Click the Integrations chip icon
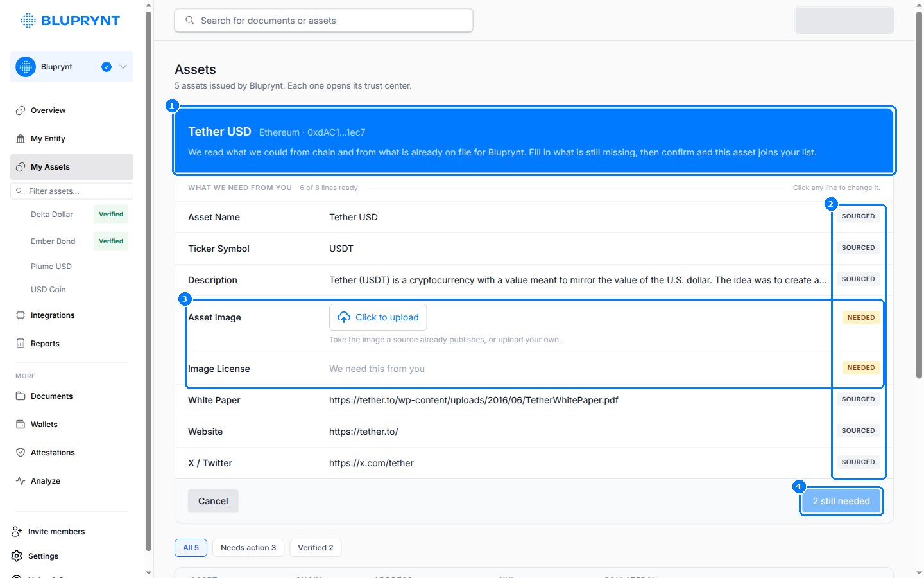Image resolution: width=924 pixels, height=578 pixels. click(21, 315)
